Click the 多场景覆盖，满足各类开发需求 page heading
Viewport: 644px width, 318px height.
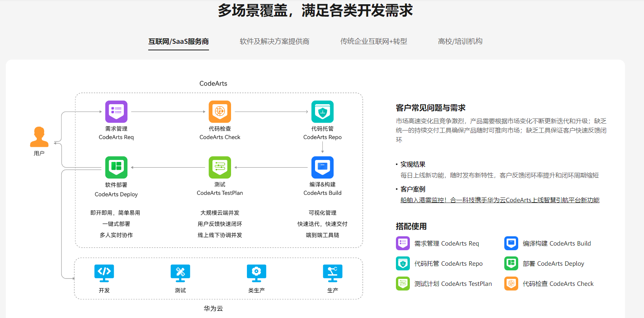pyautogui.click(x=315, y=10)
